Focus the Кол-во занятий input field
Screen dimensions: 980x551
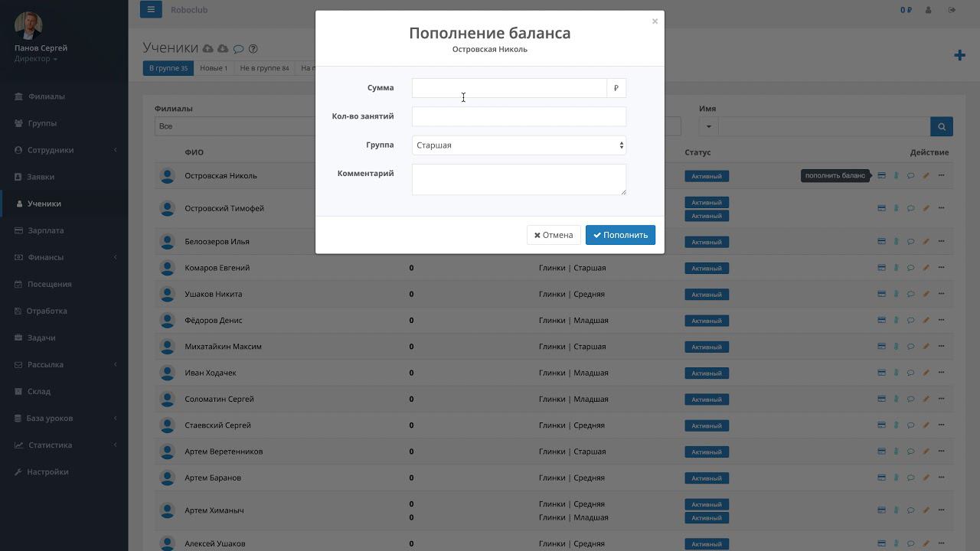click(519, 116)
